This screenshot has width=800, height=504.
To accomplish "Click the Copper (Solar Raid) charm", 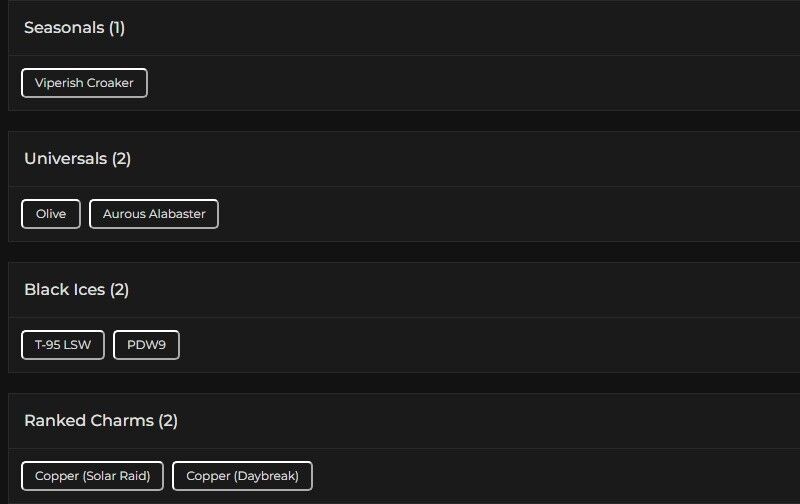I will pos(92,476).
